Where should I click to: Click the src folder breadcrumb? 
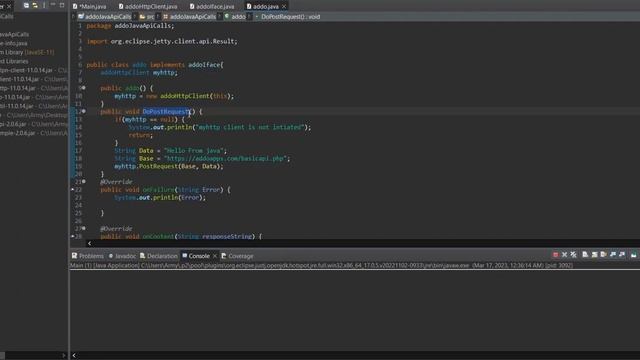coord(147,17)
